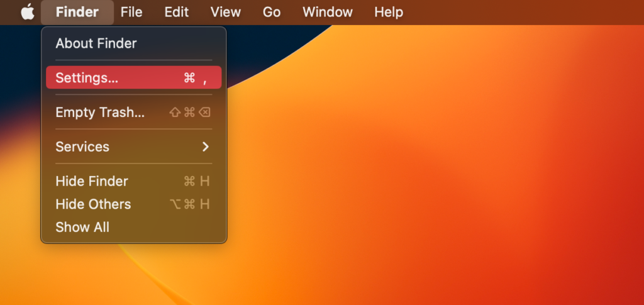Viewport: 644px width, 305px height.
Task: Choose Empty Trash… in Finder menu
Action: coord(100,113)
